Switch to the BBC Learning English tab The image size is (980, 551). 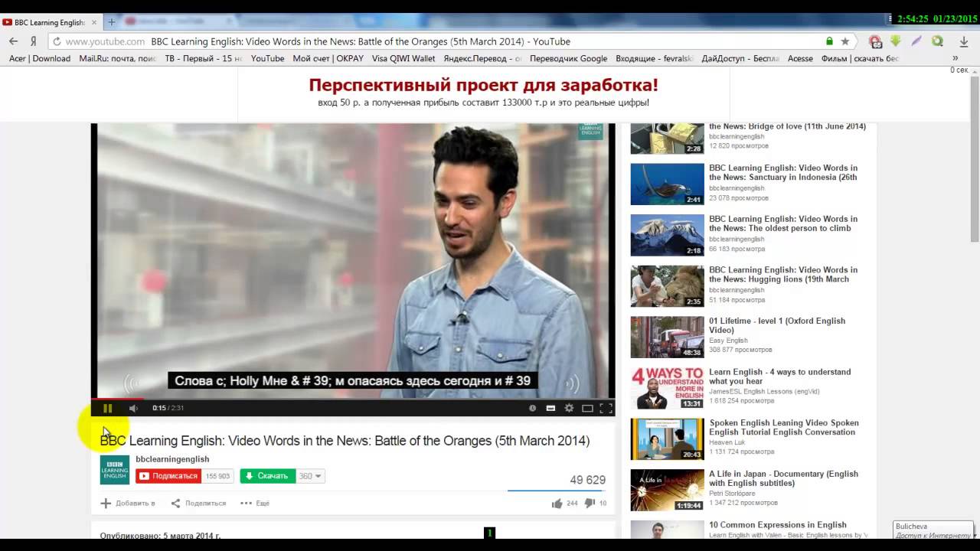coord(51,22)
